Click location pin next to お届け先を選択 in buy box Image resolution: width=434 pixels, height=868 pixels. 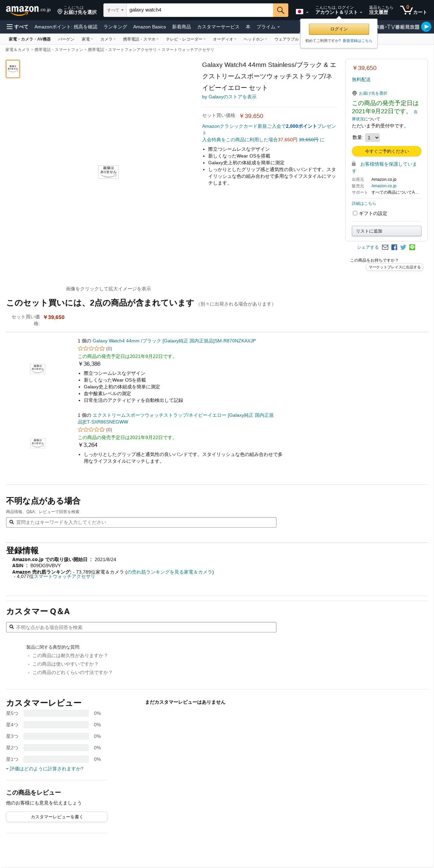[x=354, y=93]
